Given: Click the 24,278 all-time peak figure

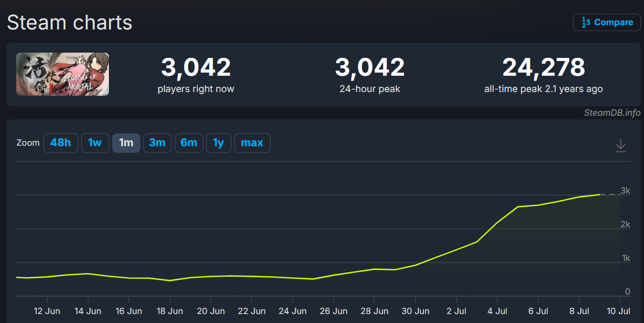Looking at the screenshot, I should pos(544,67).
